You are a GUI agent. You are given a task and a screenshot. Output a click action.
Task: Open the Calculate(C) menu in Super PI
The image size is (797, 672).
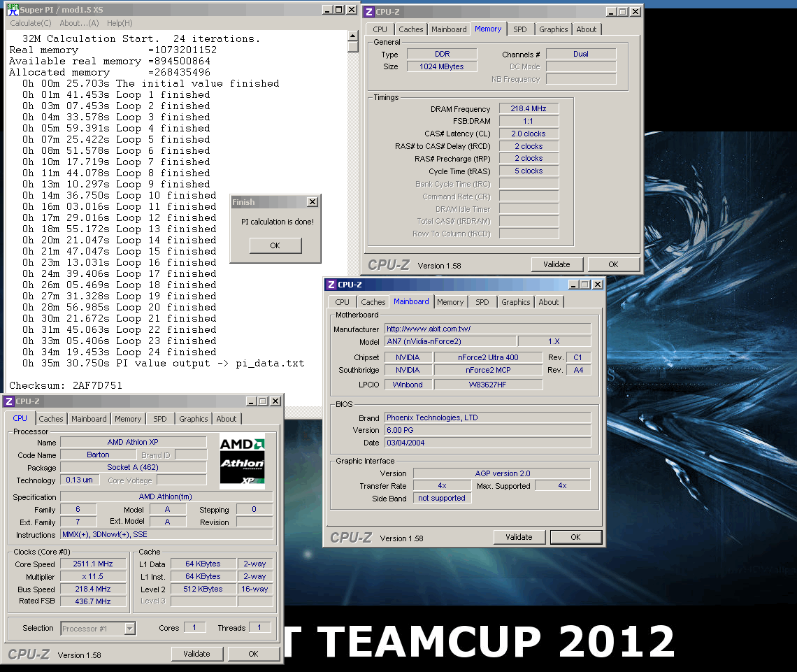pyautogui.click(x=31, y=23)
